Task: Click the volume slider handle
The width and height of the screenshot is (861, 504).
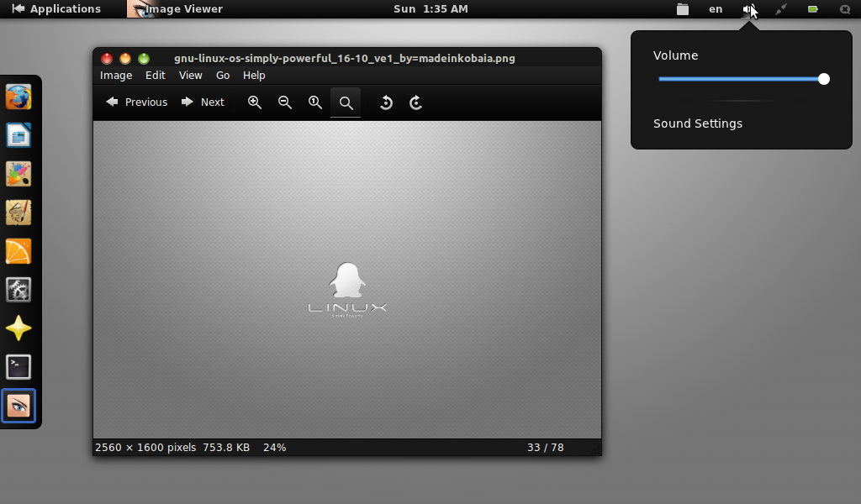Action: point(823,79)
